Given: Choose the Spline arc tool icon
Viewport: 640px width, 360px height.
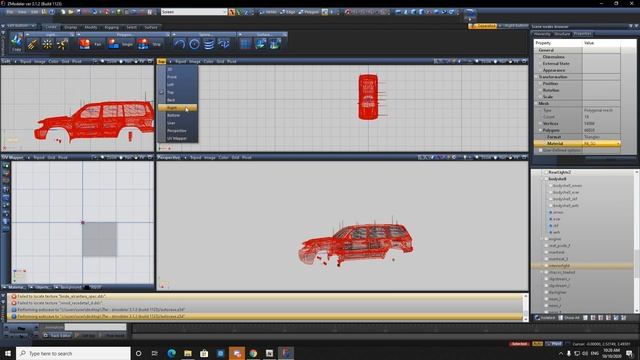Looking at the screenshot, I should click(x=180, y=44).
